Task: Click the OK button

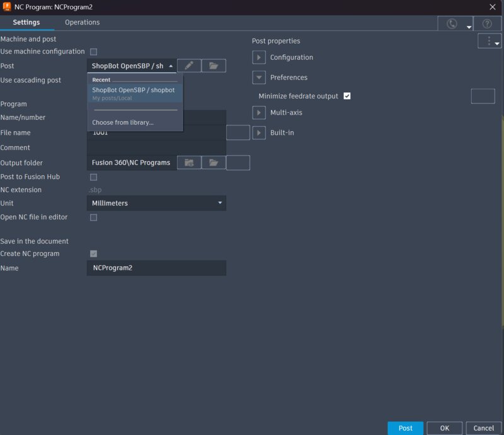Action: click(x=445, y=428)
